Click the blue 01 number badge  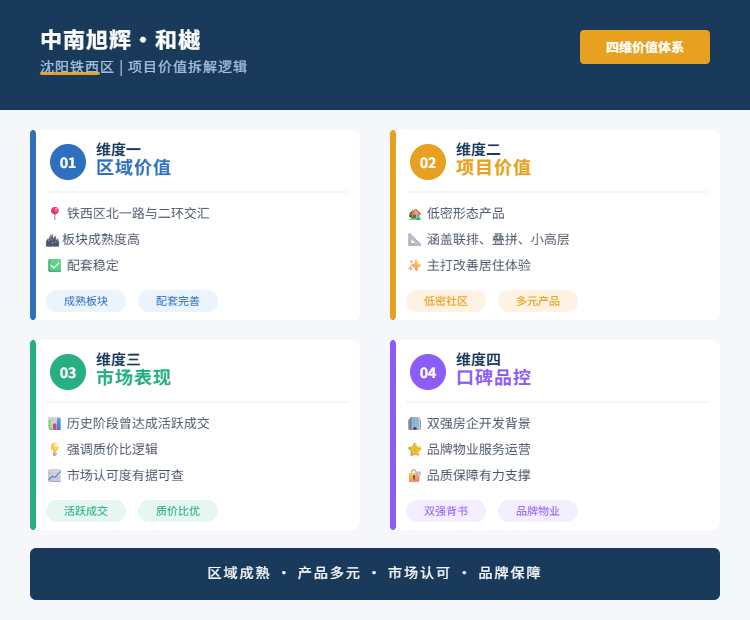coord(68,162)
